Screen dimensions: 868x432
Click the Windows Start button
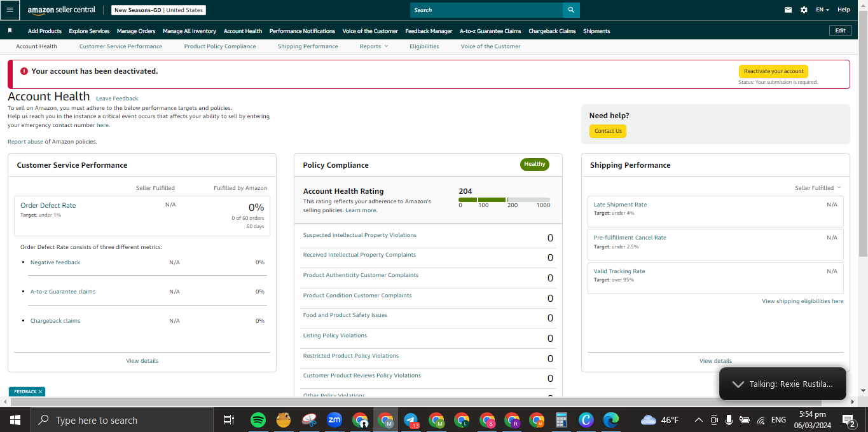pos(15,420)
